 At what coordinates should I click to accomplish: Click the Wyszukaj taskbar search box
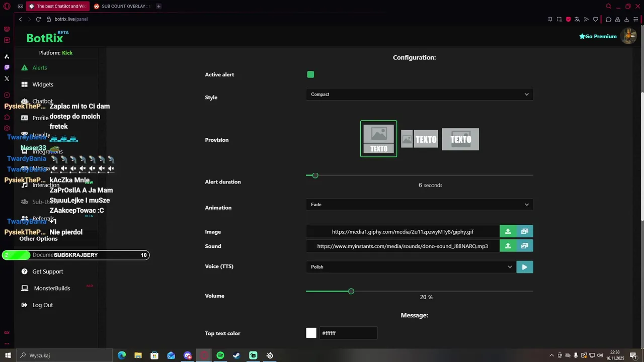pos(64,355)
